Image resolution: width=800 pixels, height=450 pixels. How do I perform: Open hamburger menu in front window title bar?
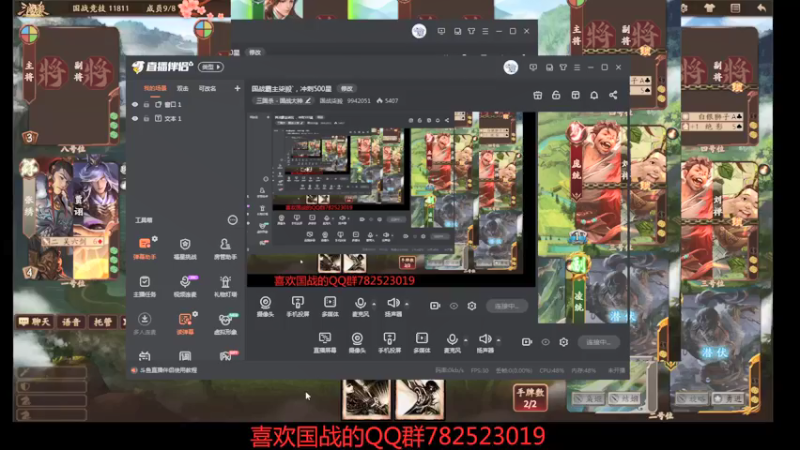[x=577, y=67]
